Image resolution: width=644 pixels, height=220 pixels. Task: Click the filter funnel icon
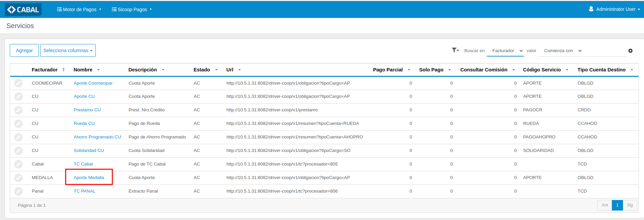(x=454, y=50)
